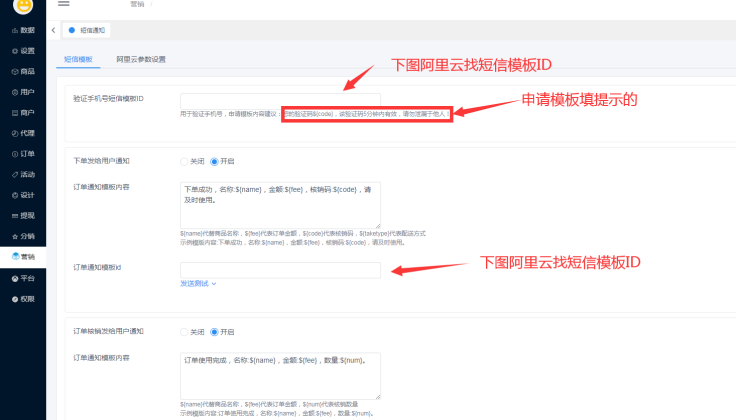Open the 数据 sidebar item

pyautogui.click(x=23, y=30)
